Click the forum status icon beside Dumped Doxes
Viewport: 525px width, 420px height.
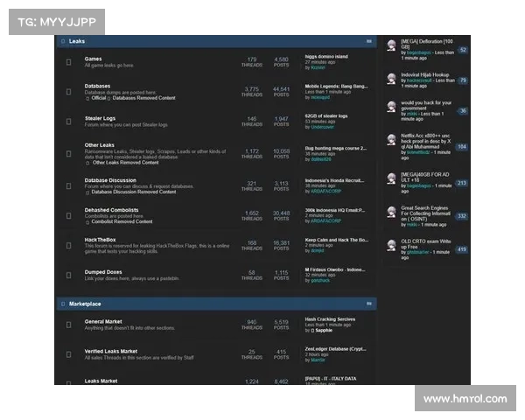tap(68, 276)
